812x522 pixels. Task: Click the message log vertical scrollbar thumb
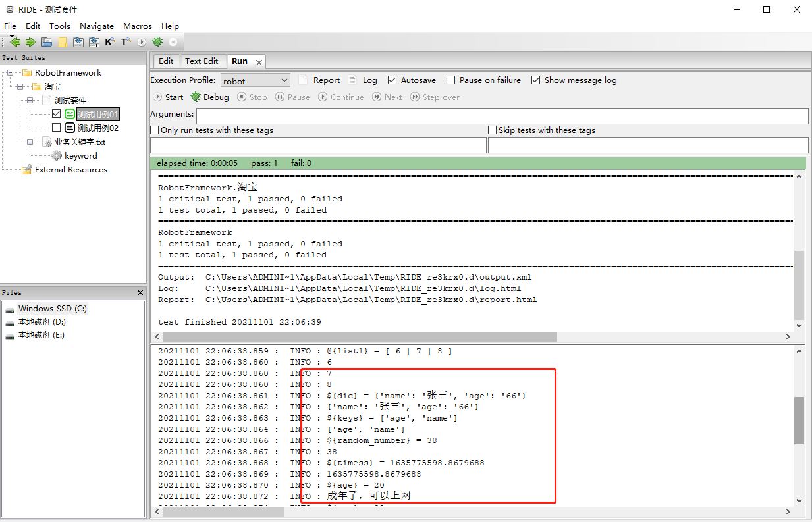coord(799,420)
